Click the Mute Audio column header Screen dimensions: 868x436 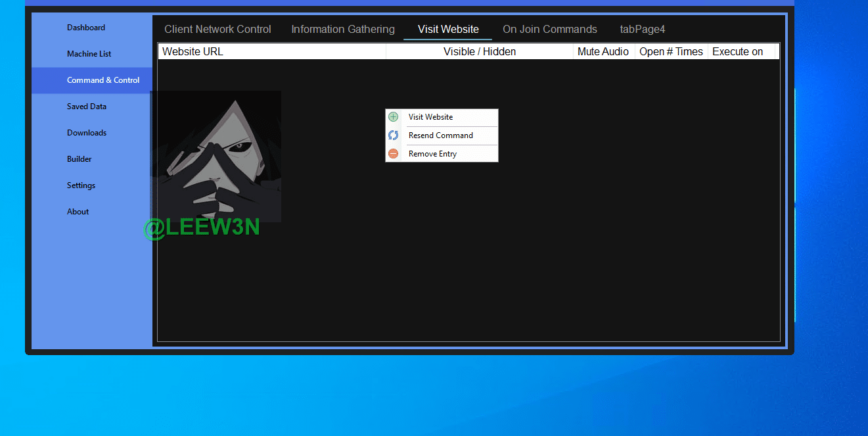[603, 52]
